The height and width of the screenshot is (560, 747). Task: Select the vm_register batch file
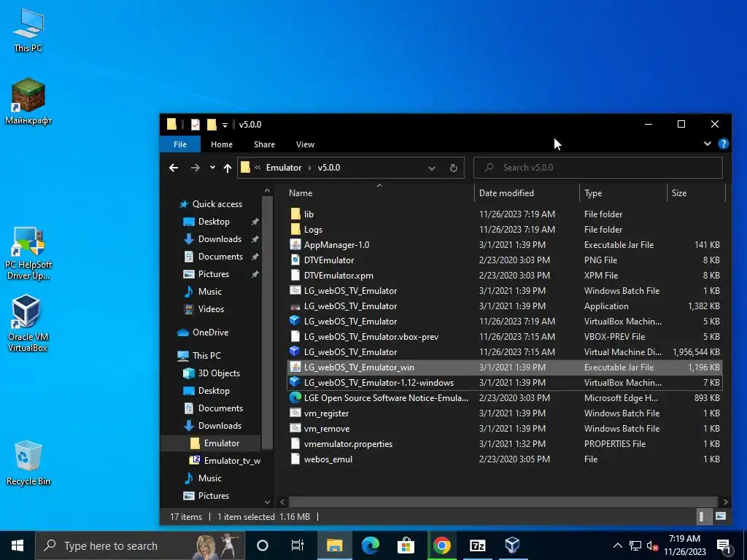coord(505,413)
